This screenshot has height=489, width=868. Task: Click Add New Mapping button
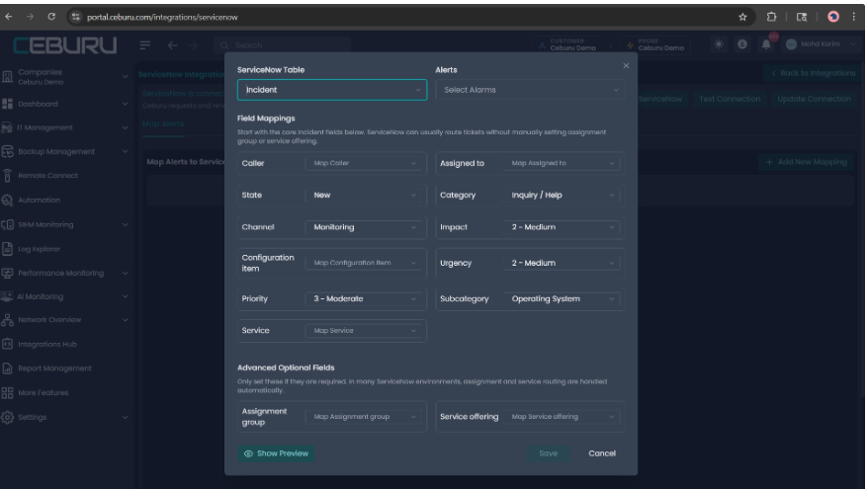(x=807, y=162)
